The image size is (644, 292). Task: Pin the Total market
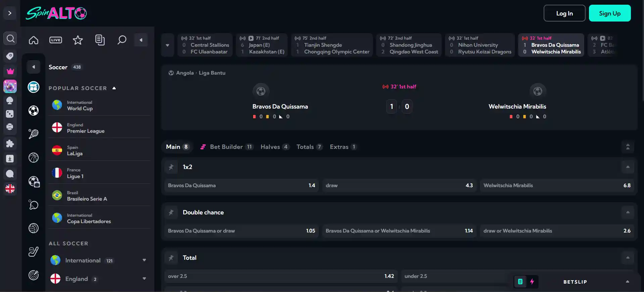coord(171,258)
